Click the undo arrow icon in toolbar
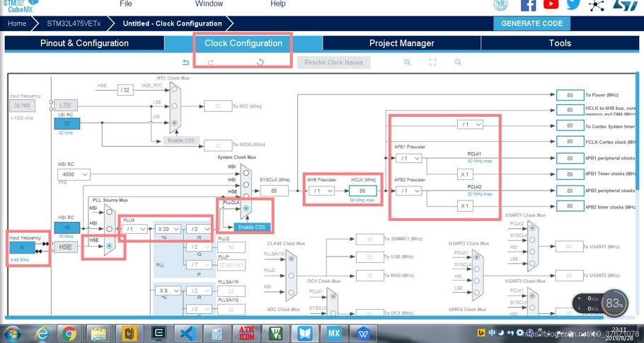The height and width of the screenshot is (343, 644). pos(185,62)
